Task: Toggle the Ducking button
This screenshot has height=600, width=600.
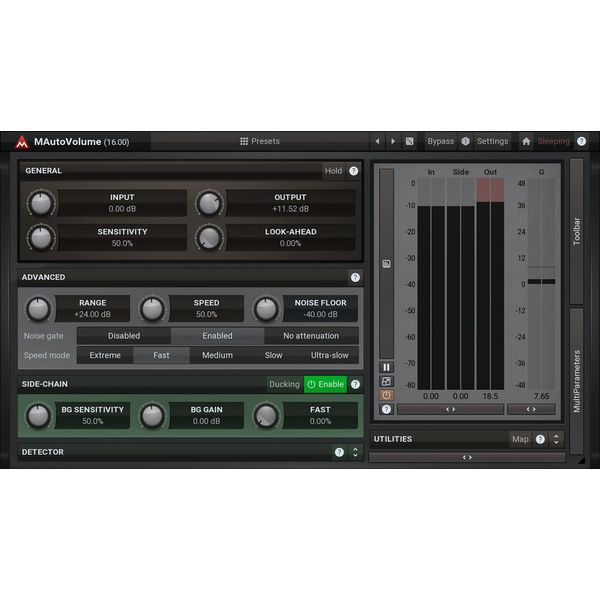Action: [x=284, y=385]
